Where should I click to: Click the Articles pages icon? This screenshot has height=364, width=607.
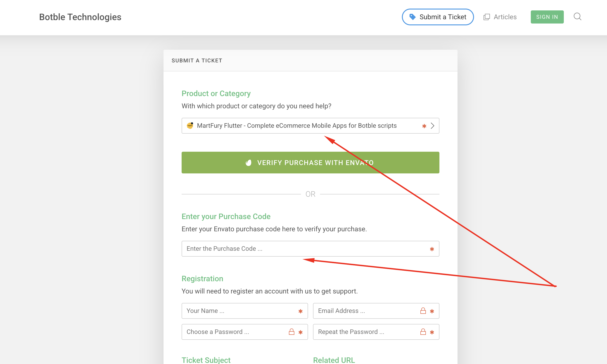(486, 17)
